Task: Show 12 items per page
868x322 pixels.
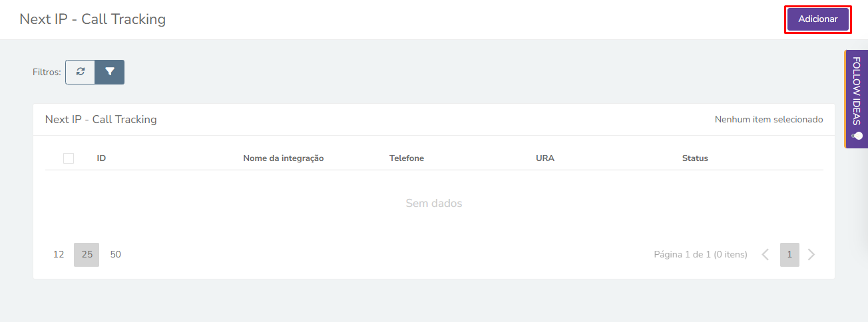Action: click(59, 255)
